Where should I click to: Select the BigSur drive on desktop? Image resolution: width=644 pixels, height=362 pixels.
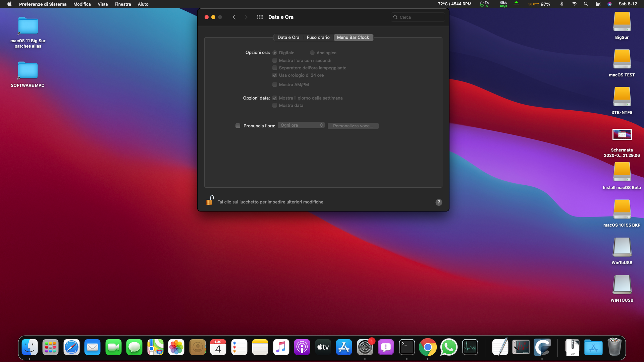pyautogui.click(x=622, y=22)
